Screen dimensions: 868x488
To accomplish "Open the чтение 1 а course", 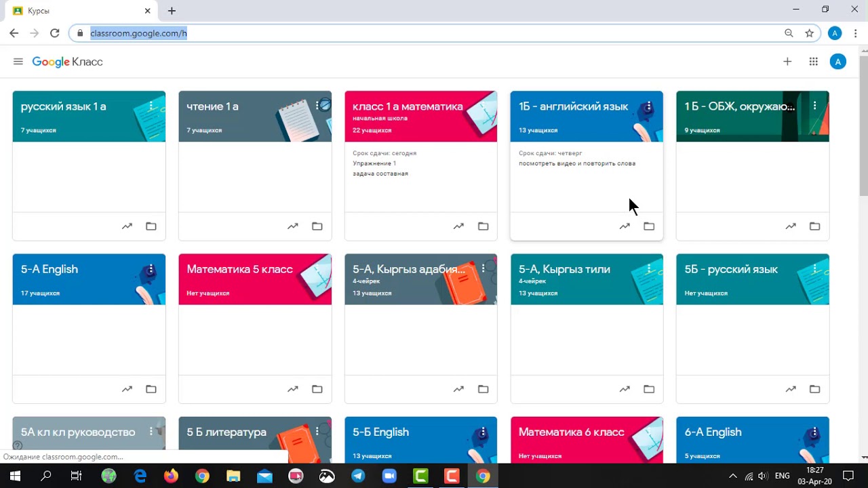I will [x=212, y=106].
